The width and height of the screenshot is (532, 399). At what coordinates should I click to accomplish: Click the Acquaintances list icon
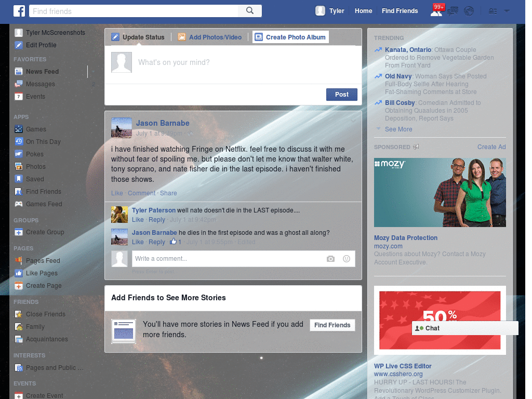[19, 339]
